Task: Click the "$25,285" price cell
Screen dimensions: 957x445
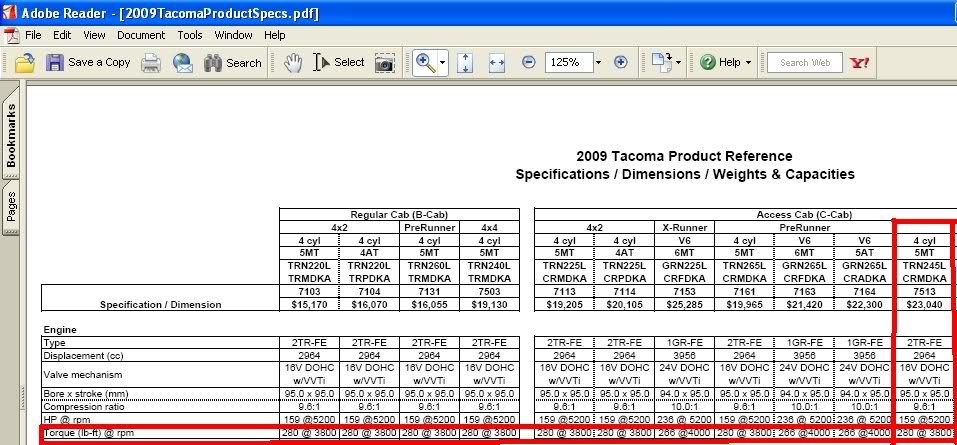Action: click(x=684, y=304)
